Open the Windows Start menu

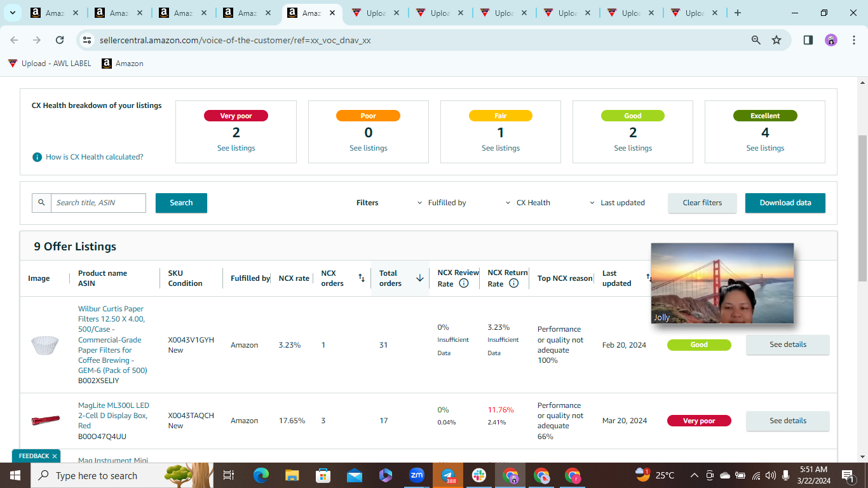click(15, 475)
